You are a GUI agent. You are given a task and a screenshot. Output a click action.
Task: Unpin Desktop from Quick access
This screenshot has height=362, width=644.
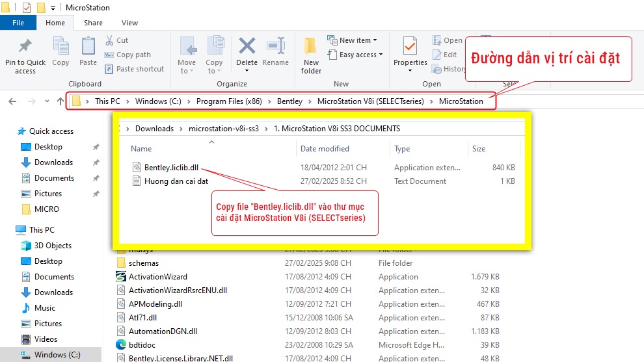96,147
